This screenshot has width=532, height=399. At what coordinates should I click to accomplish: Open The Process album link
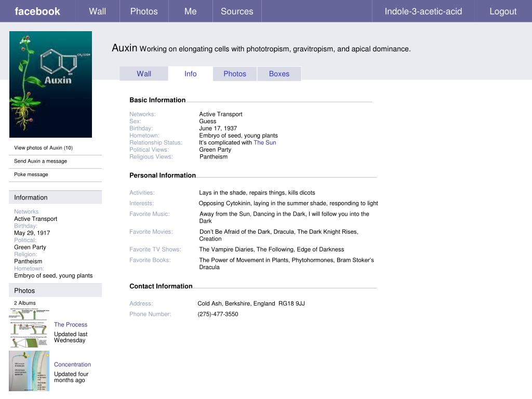coord(71,325)
